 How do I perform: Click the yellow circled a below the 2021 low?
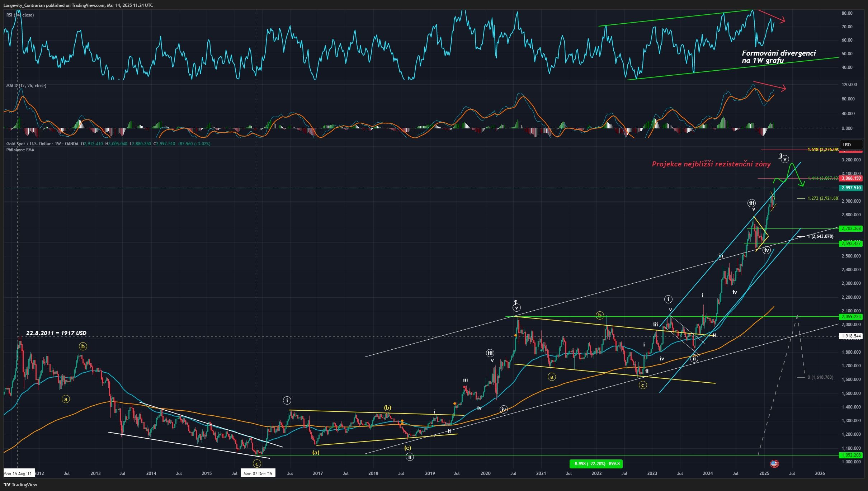click(x=552, y=377)
